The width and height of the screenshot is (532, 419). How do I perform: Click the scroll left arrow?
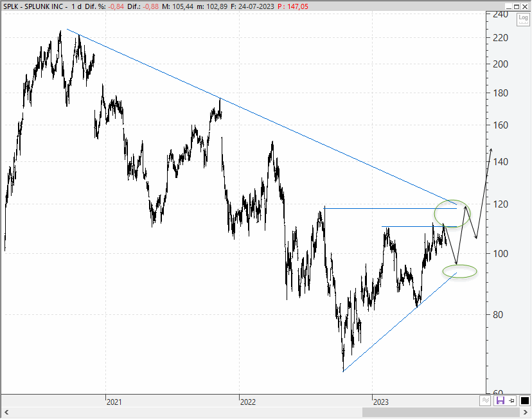(6, 413)
